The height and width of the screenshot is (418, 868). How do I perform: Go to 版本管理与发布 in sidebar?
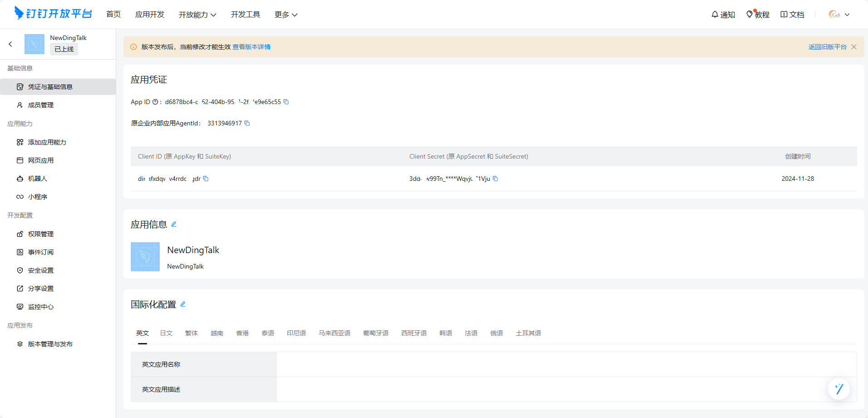50,344
